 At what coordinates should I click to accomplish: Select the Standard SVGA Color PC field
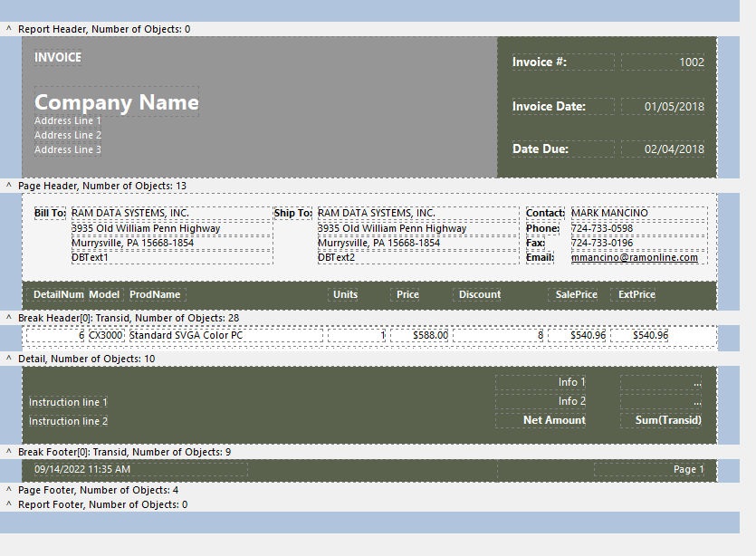[x=225, y=335]
